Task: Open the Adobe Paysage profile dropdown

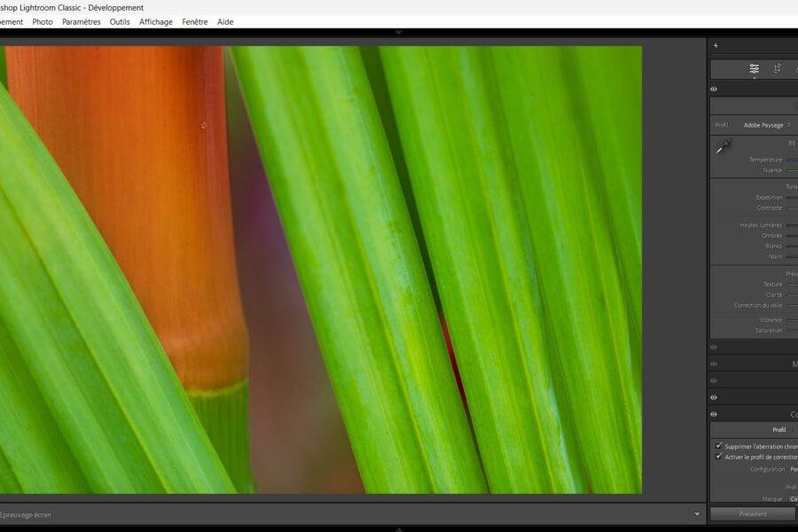Action: [x=767, y=125]
